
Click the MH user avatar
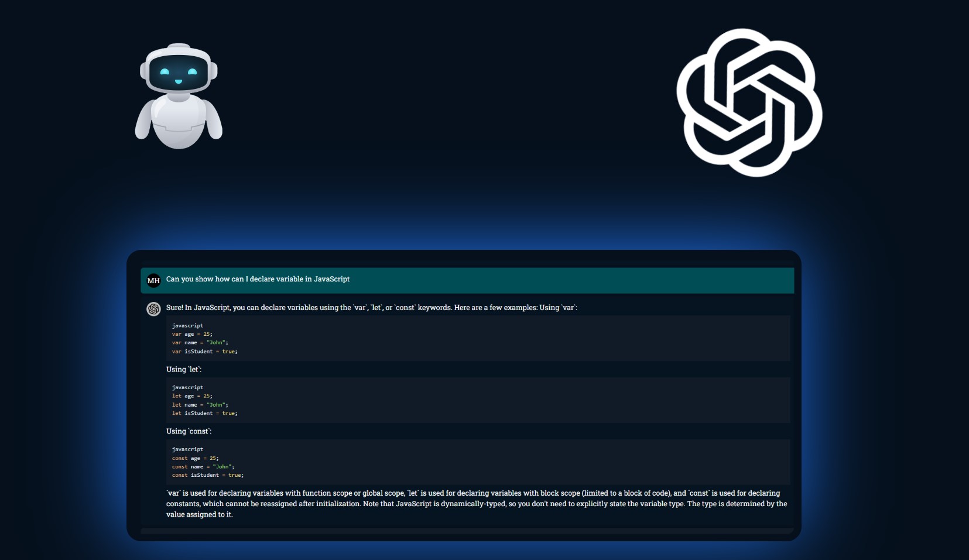click(x=153, y=280)
